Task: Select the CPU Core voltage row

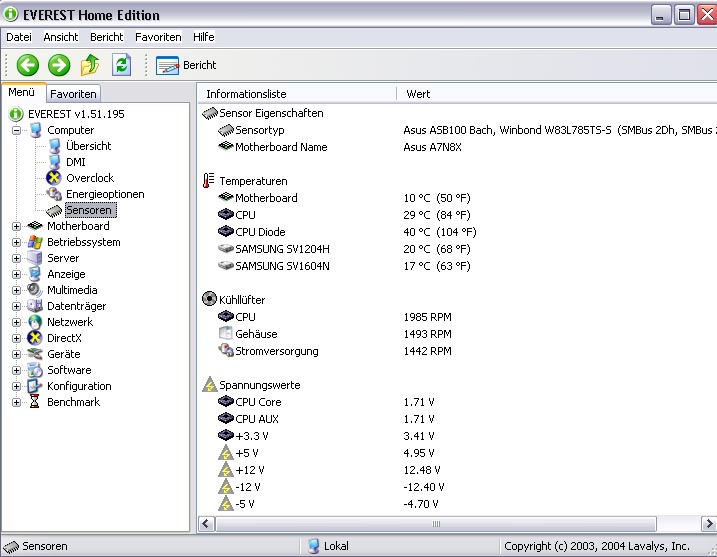Action: [457, 402]
